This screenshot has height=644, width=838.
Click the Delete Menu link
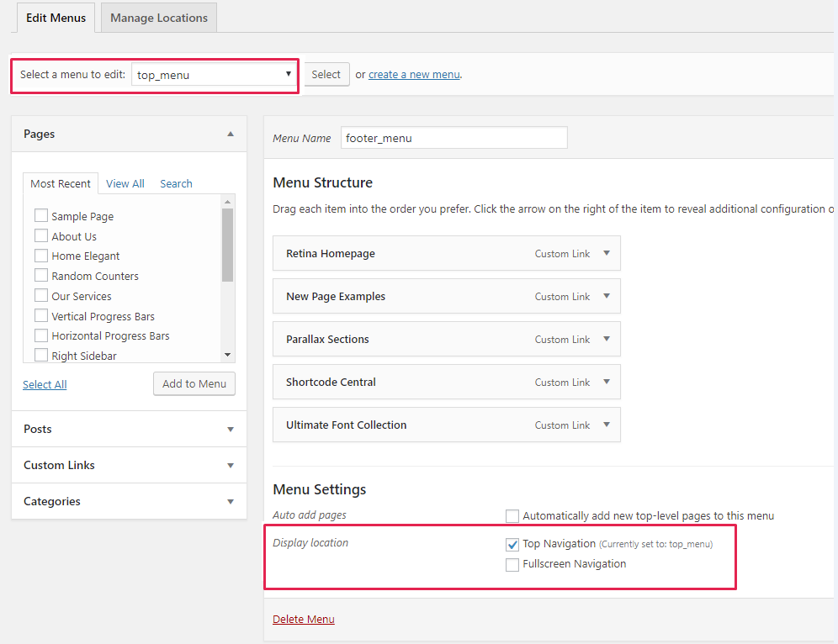coord(304,620)
